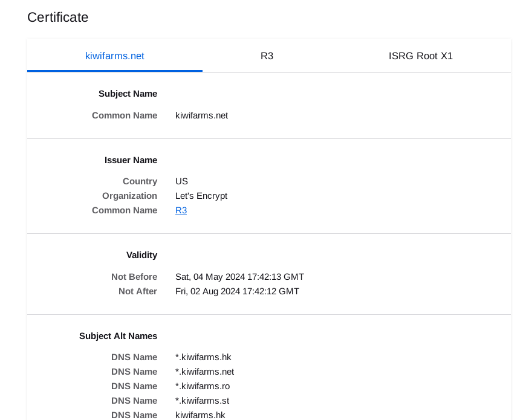Click the *.kiwifarms.st DNS name entry
The height and width of the screenshot is (420, 526).
(203, 401)
